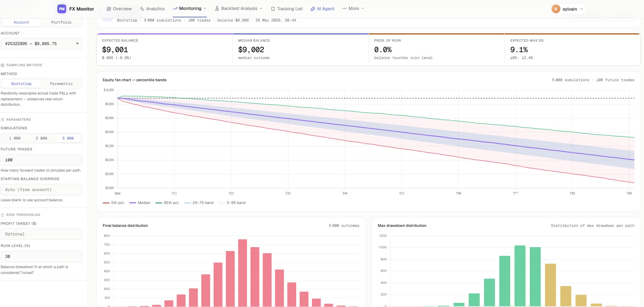
Task: Open the account #25322895 dropdown
Action: tap(41, 44)
